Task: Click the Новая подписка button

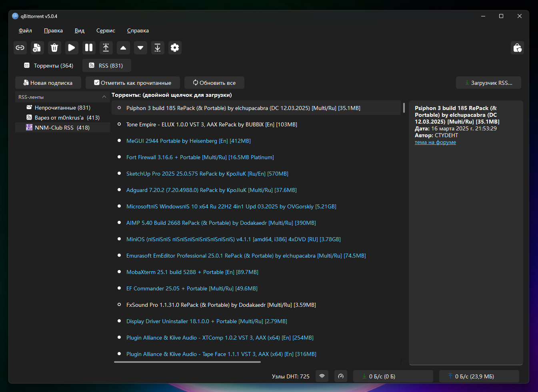Action: pyautogui.click(x=48, y=83)
